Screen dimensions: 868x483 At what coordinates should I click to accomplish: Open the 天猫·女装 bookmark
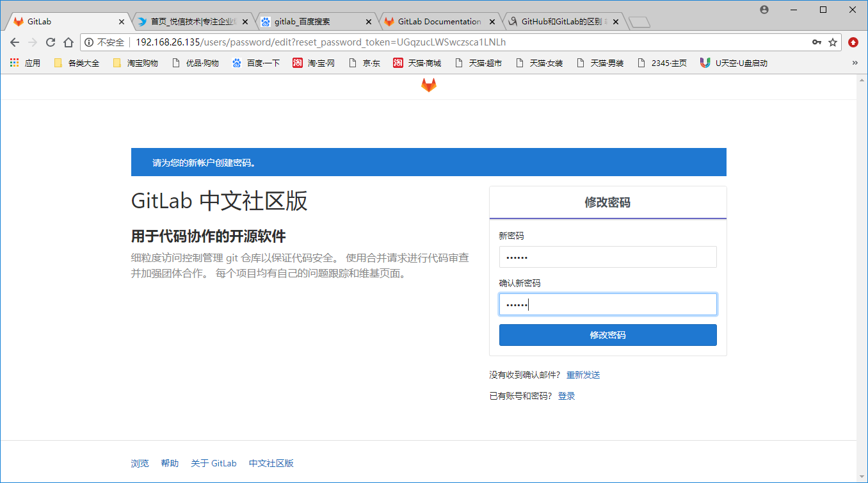539,63
